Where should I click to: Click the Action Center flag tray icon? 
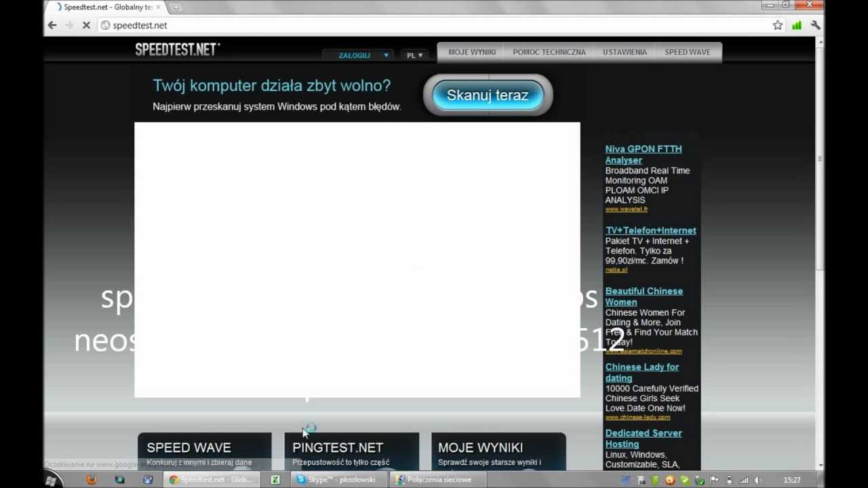pyautogui.click(x=715, y=480)
